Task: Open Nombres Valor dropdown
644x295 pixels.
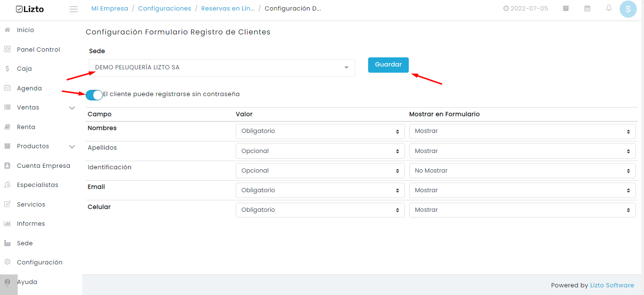Action: (320, 131)
